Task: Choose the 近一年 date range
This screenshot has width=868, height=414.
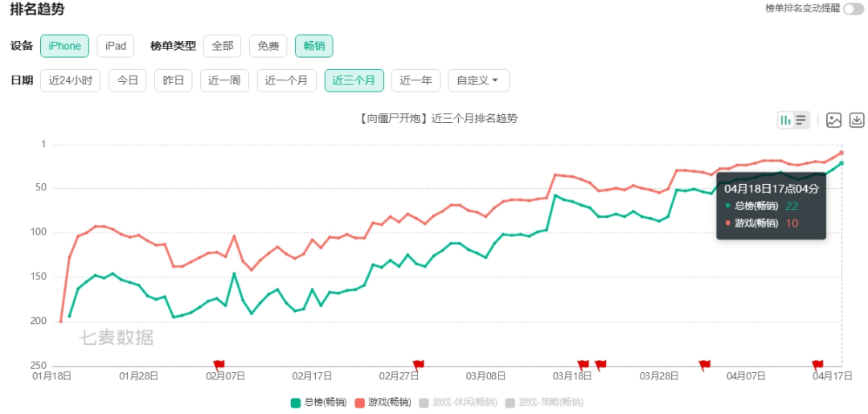Action: coord(416,80)
